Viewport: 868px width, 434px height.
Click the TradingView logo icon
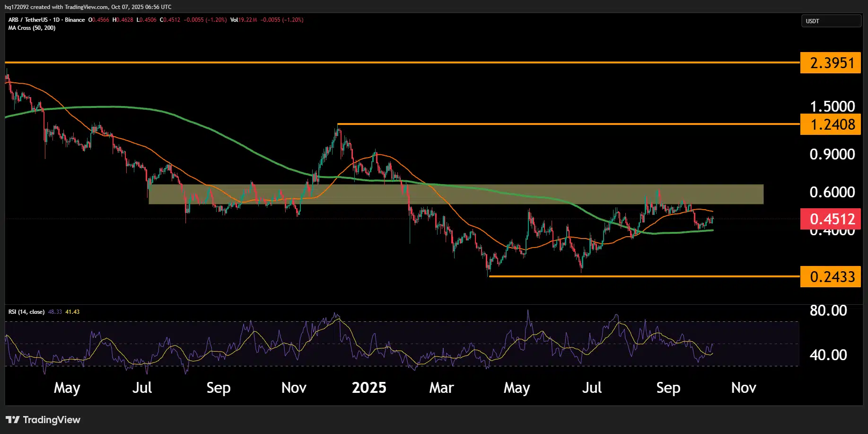(x=13, y=420)
